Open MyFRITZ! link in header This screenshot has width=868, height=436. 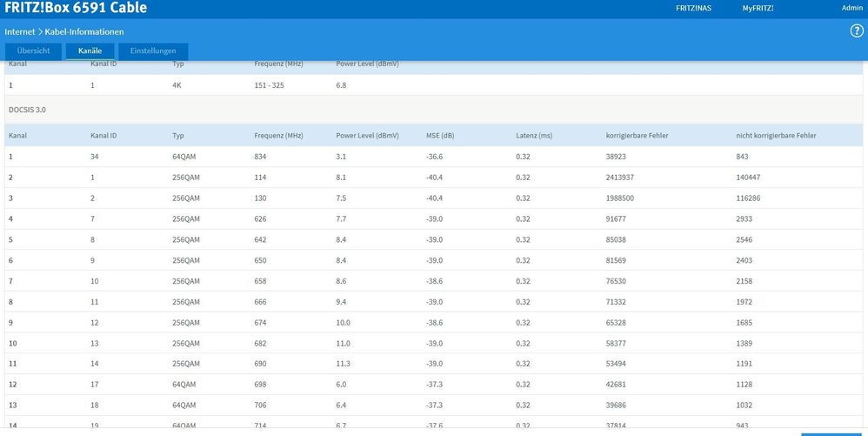click(758, 9)
